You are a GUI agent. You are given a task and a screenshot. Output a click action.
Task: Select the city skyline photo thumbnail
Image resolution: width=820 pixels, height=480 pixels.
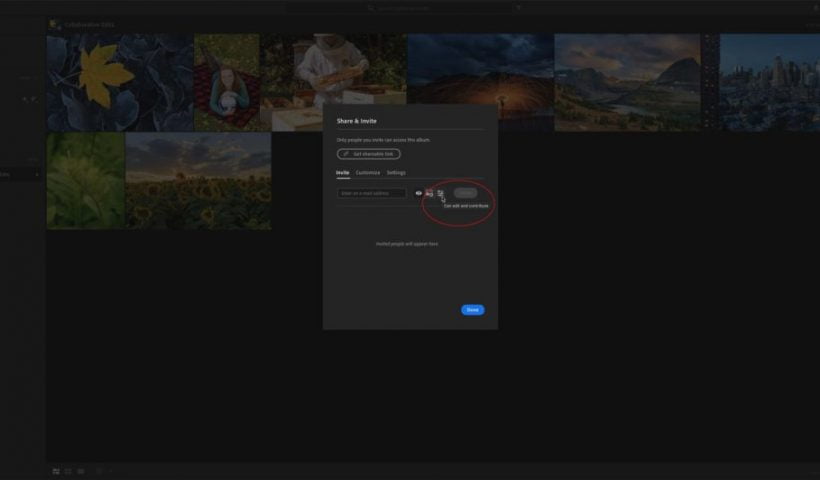768,82
